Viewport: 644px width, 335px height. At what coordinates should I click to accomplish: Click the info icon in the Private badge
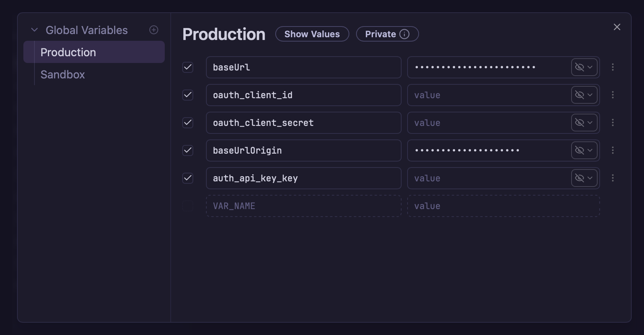pos(404,34)
